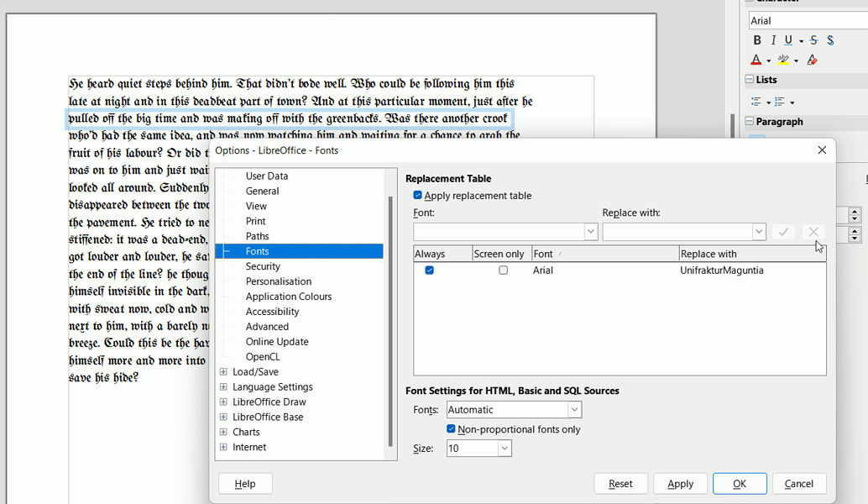Select Print in the options tree
868x504 pixels.
256,221
